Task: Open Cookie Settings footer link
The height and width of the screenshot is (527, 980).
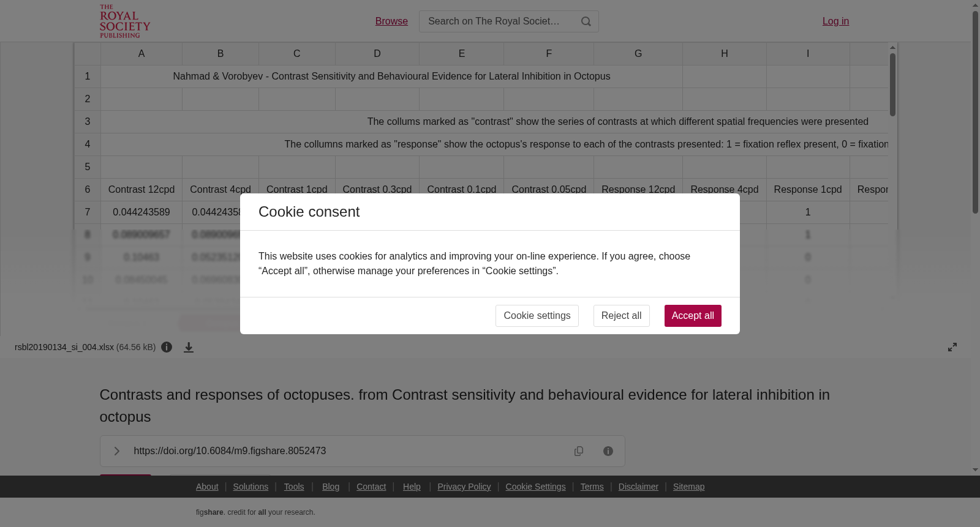Action: tap(535, 487)
